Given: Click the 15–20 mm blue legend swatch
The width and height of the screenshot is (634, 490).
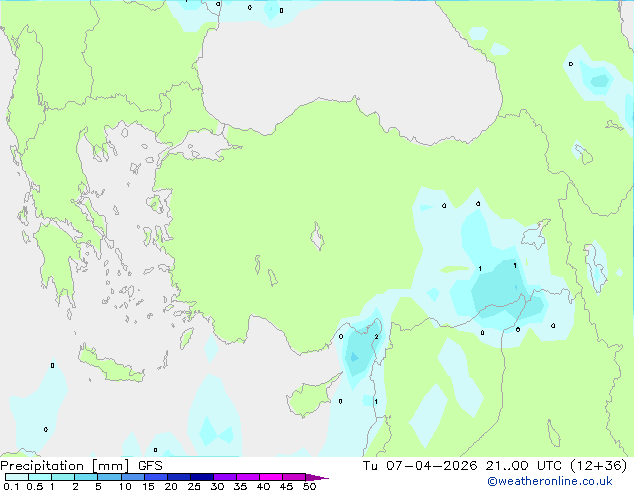Looking at the screenshot, I should click(156, 477).
